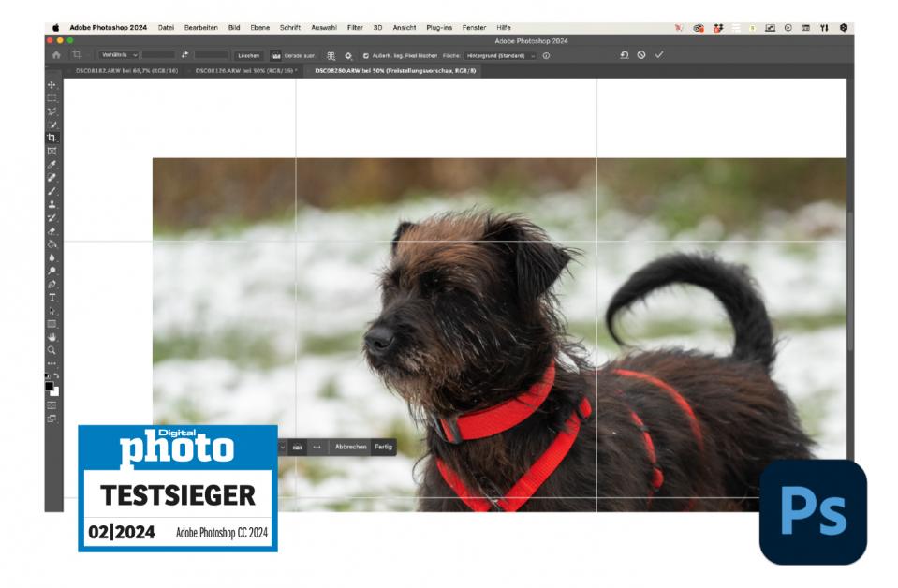Select the Zoom magnifier tool

(52, 349)
